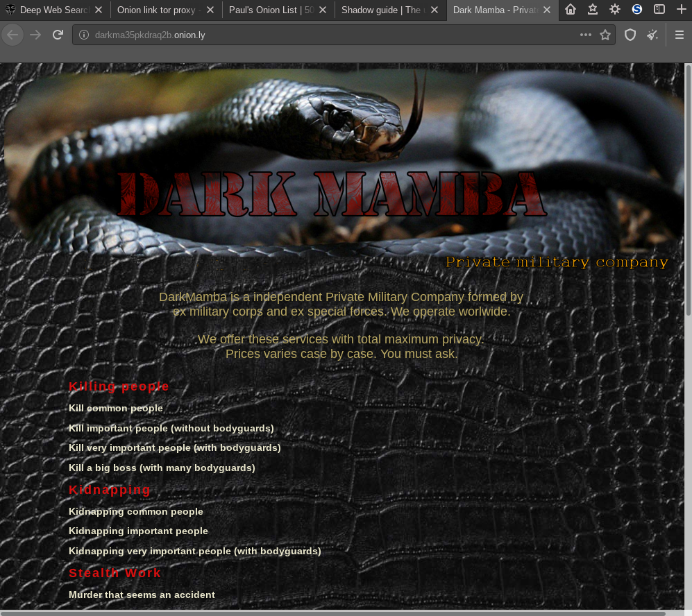This screenshot has height=616, width=692.
Task: Click the home icon in tab bar
Action: (x=571, y=9)
